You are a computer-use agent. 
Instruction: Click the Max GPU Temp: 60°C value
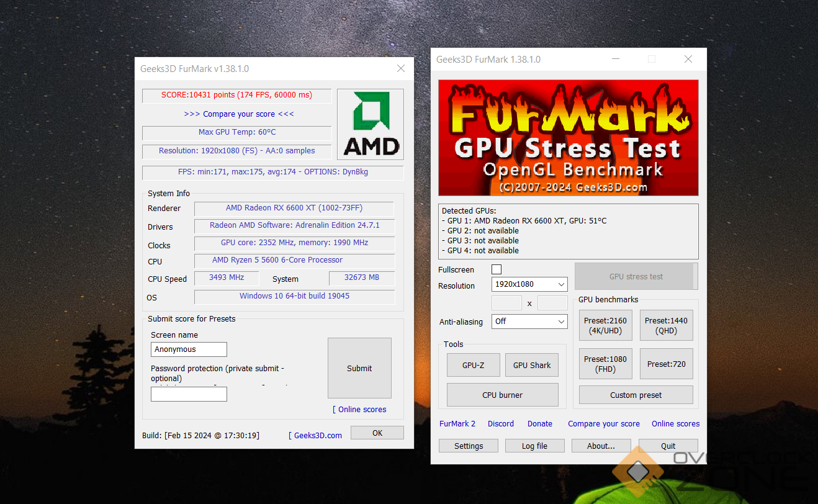236,132
